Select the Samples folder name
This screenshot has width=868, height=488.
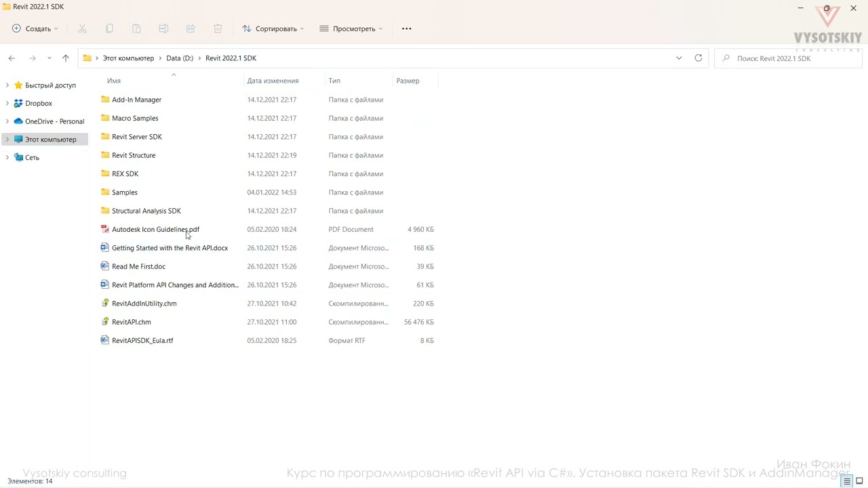tap(125, 192)
